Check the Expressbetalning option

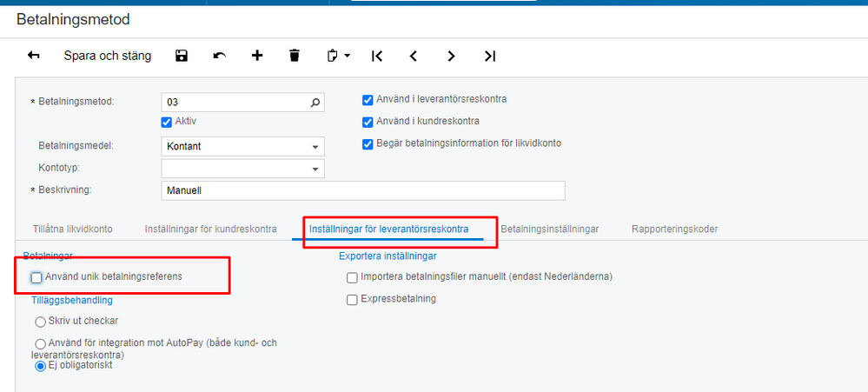point(352,300)
